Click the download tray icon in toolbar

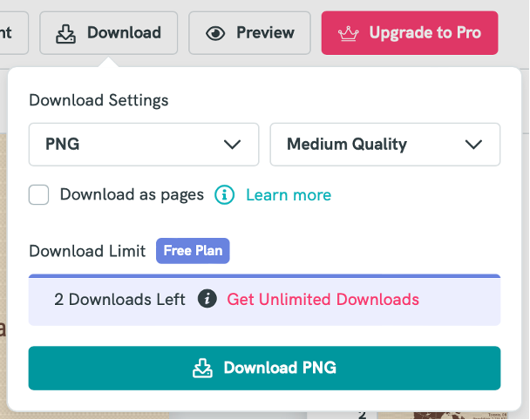65,33
